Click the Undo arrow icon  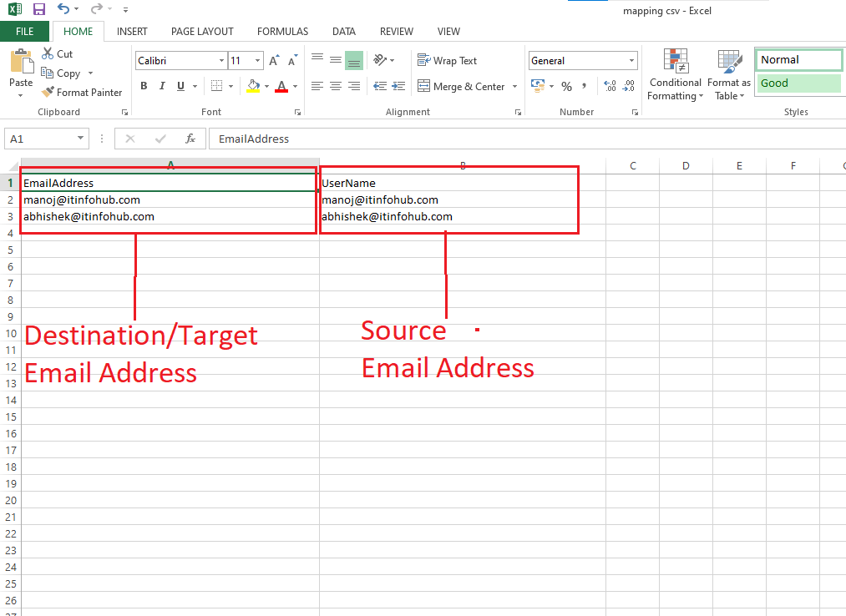(63, 8)
